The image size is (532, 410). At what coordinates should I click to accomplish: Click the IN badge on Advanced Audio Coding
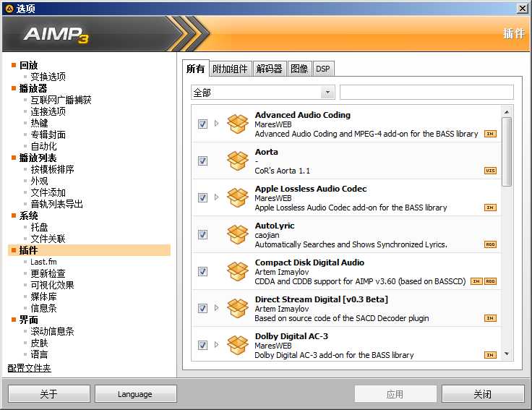coord(490,134)
